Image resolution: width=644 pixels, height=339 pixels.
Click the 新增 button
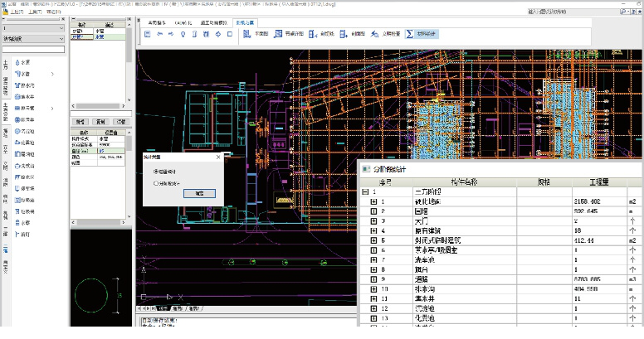click(80, 122)
